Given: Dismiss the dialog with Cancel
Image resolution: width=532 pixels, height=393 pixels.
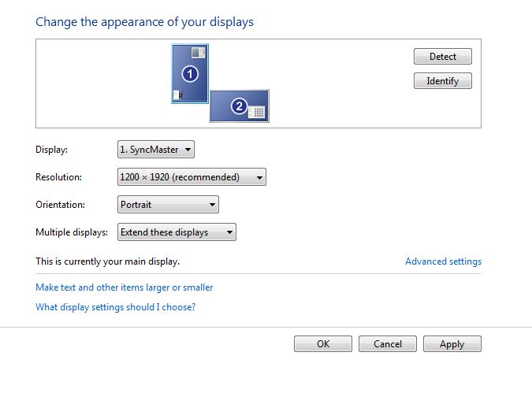Looking at the screenshot, I should pos(388,344).
